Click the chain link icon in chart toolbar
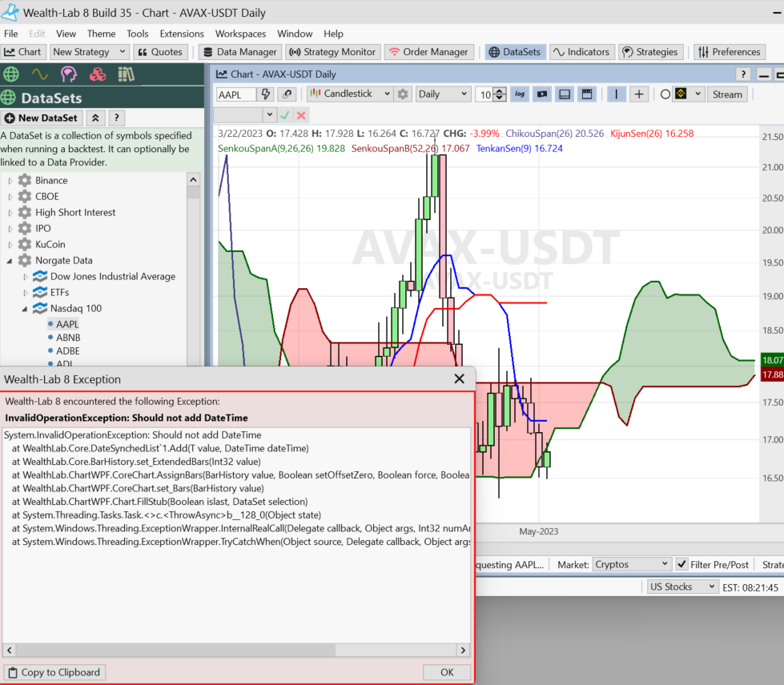Image resolution: width=784 pixels, height=685 pixels. [x=287, y=94]
